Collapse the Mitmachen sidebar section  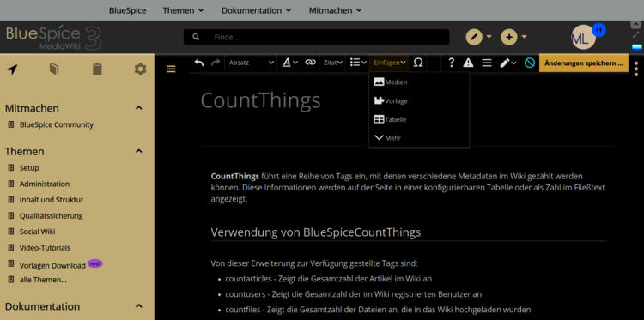coord(139,108)
